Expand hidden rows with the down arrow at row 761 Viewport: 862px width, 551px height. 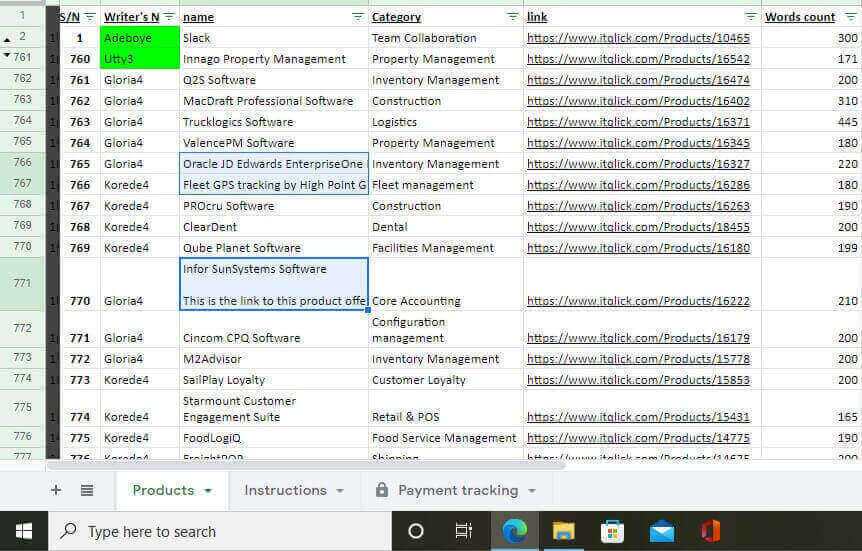[x=7, y=55]
